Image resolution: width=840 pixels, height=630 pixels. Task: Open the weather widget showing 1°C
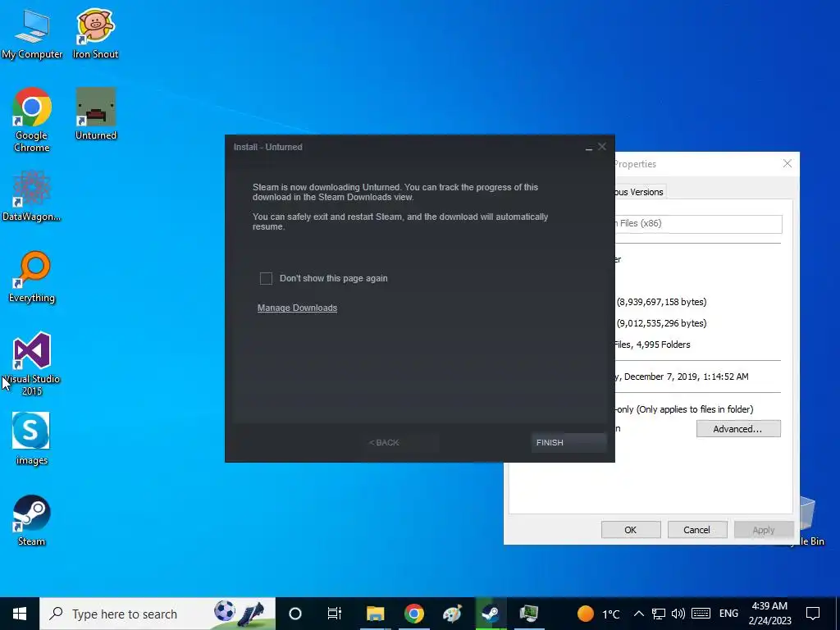pos(598,614)
